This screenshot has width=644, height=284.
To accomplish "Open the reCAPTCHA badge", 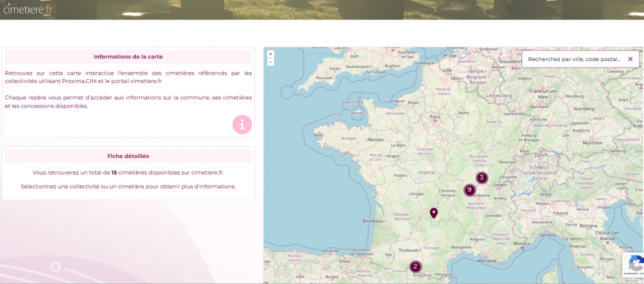I will (x=634, y=264).
